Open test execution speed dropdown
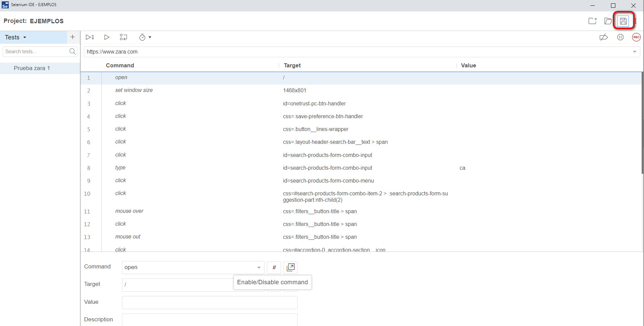 click(x=146, y=37)
